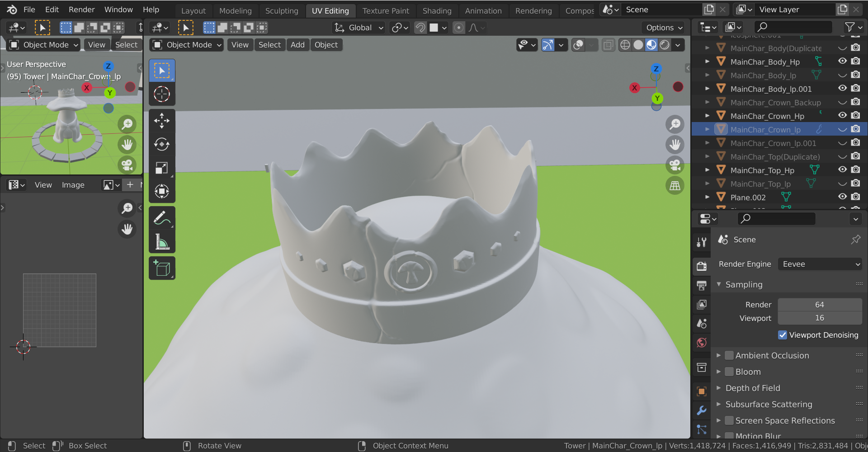868x452 pixels.
Task: Open Object menu in main viewport
Action: 326,45
